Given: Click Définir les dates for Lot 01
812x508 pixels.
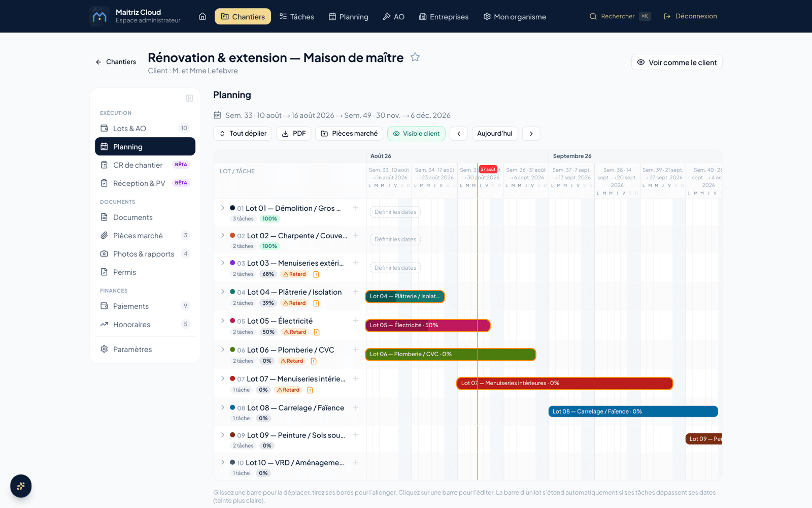Looking at the screenshot, I should point(395,212).
